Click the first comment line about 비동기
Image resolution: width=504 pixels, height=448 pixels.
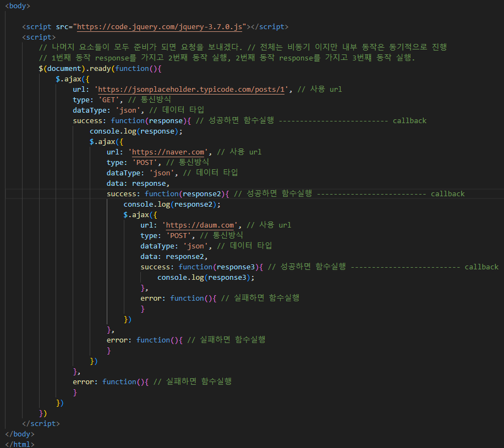coord(243,47)
